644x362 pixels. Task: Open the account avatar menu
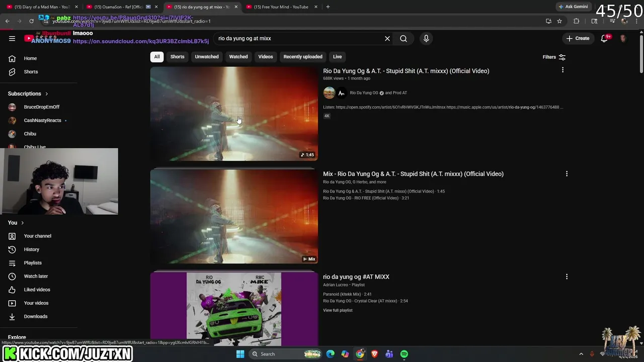pyautogui.click(x=623, y=38)
